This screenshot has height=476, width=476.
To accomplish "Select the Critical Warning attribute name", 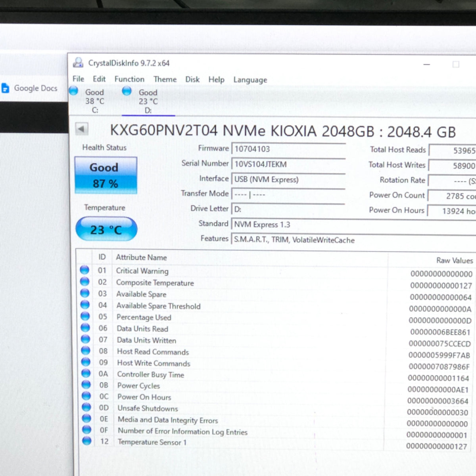I will tap(142, 271).
